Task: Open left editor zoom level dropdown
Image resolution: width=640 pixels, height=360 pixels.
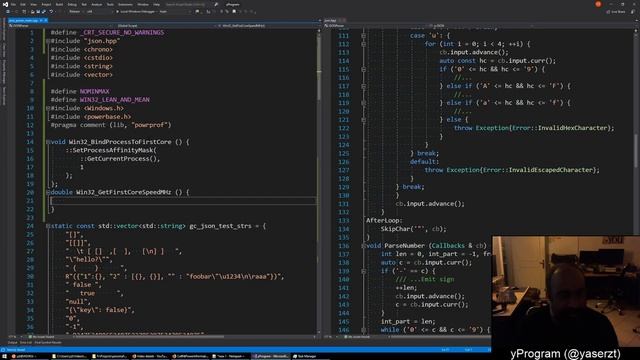Action: [x=16, y=337]
